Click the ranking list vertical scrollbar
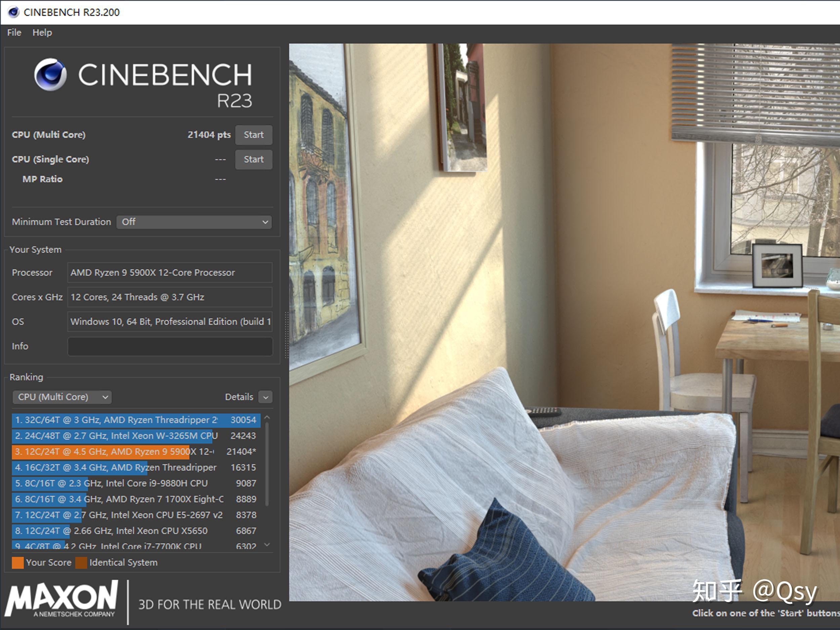The width and height of the screenshot is (840, 630). (267, 463)
